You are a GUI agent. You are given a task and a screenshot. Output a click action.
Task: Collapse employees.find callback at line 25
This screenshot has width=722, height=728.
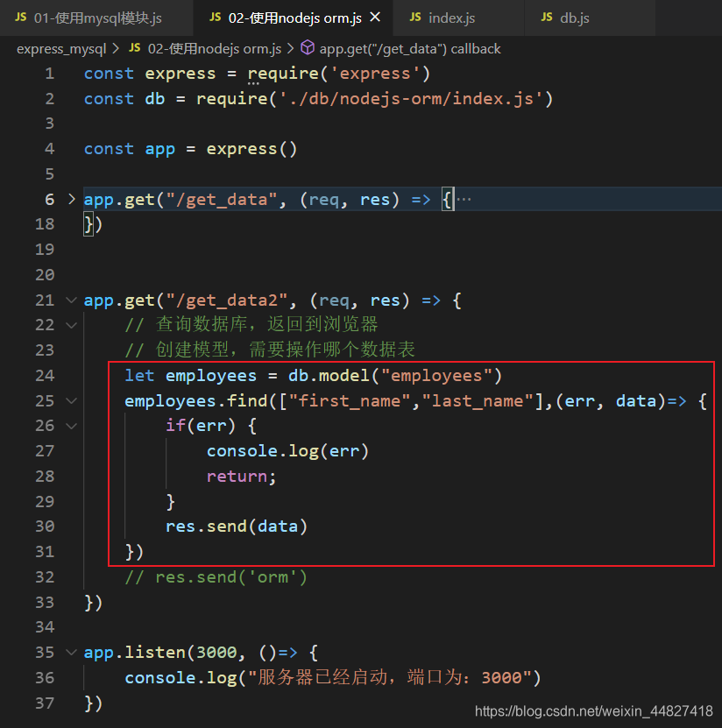click(72, 400)
